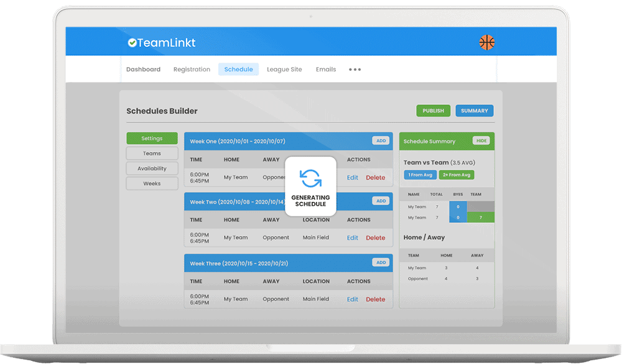Screen dimensions: 622x364
Task: Go to the Dashboard tab
Action: [143, 70]
